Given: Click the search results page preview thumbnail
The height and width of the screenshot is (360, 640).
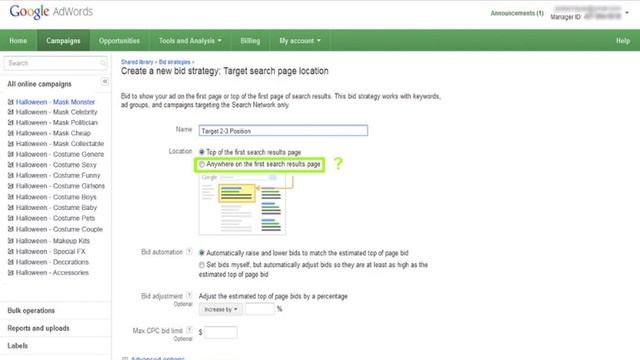Looking at the screenshot, I should tap(242, 204).
